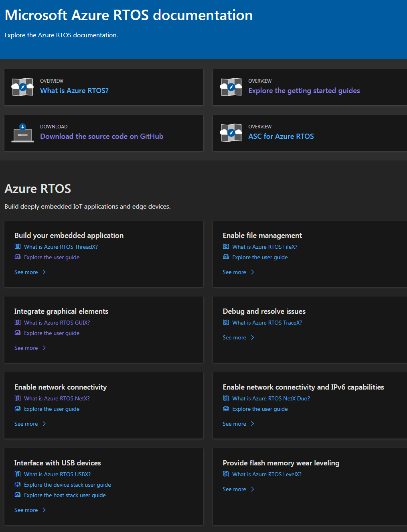Click the map icon beside ASC for Azure RTOS

click(231, 132)
